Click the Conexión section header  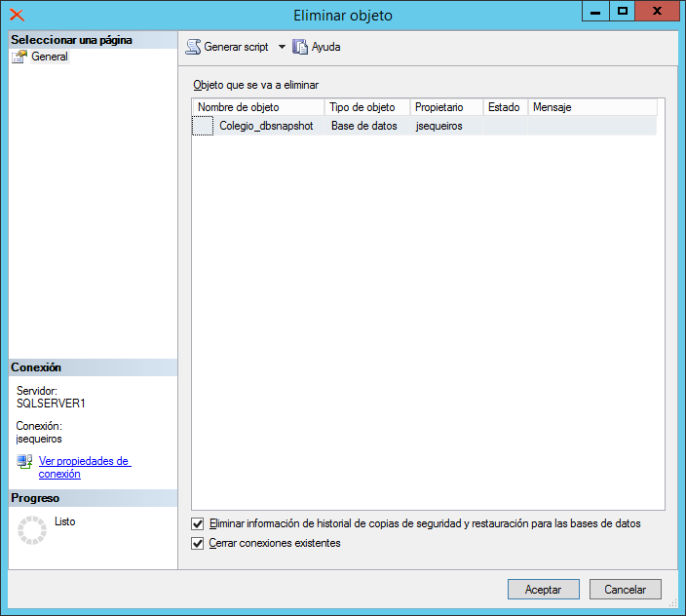tap(93, 367)
